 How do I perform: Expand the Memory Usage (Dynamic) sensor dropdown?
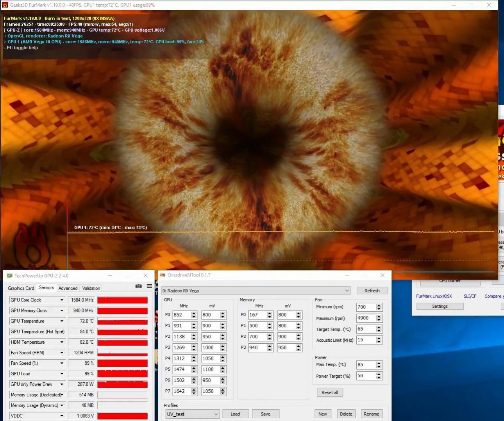tap(62, 405)
